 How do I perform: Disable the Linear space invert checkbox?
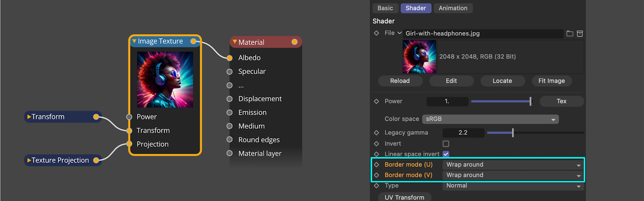click(x=446, y=154)
